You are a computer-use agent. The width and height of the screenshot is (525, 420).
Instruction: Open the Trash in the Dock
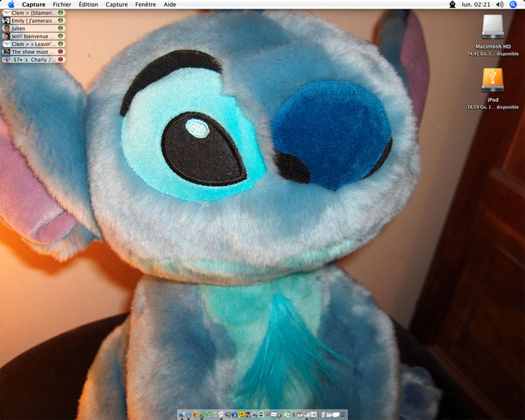[343, 414]
